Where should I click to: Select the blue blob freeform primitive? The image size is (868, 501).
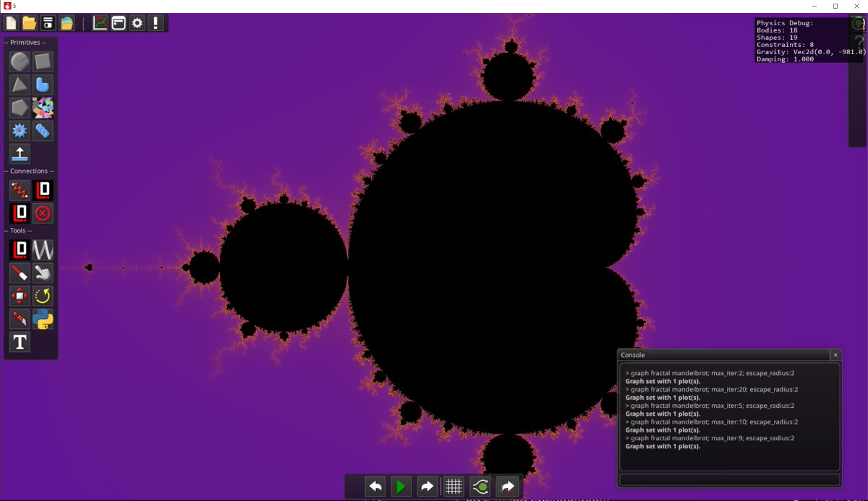[43, 85]
